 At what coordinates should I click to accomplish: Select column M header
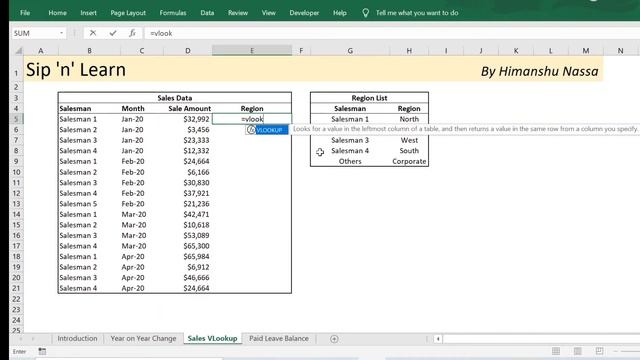(586, 51)
